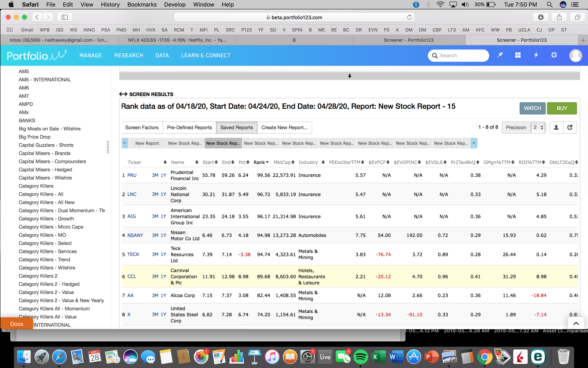Image resolution: width=588 pixels, height=368 pixels.
Task: Open the NSANY ticker link
Action: click(x=135, y=235)
